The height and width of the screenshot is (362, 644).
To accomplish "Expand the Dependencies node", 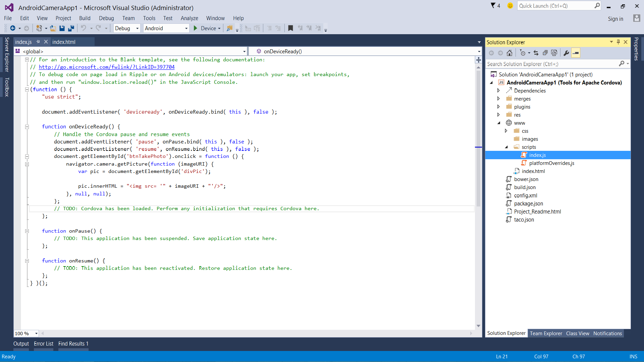I will [x=498, y=90].
